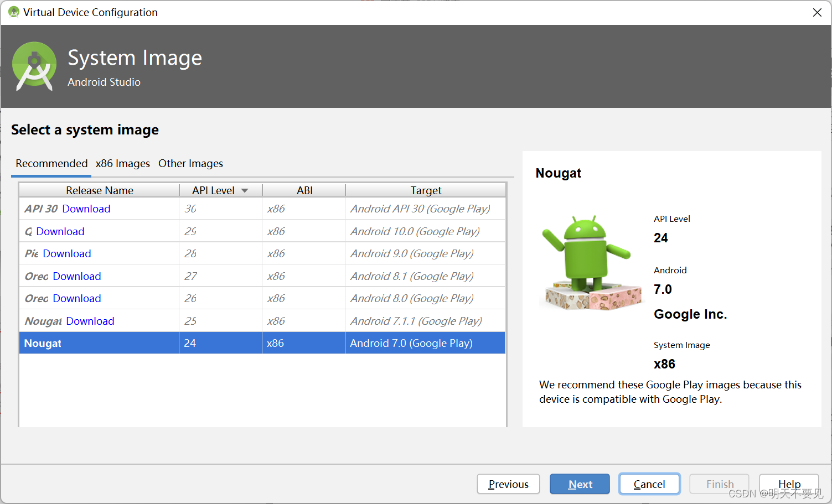Click the API level 30 cell
Screen dimensions: 832x504
click(x=220, y=209)
